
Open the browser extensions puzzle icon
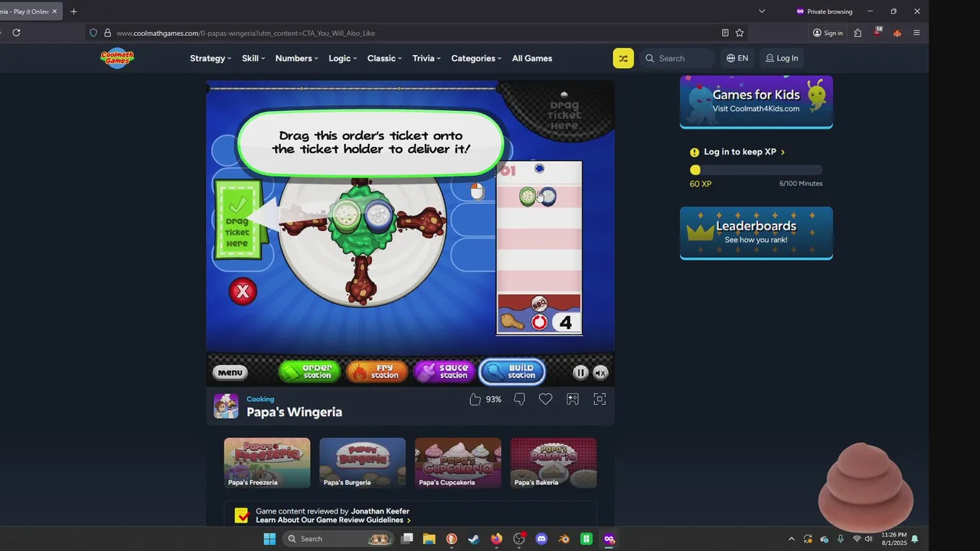(x=857, y=33)
